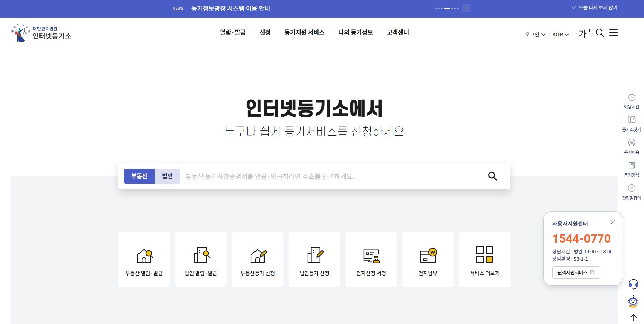Open the hamburger full menu icon

click(x=614, y=33)
